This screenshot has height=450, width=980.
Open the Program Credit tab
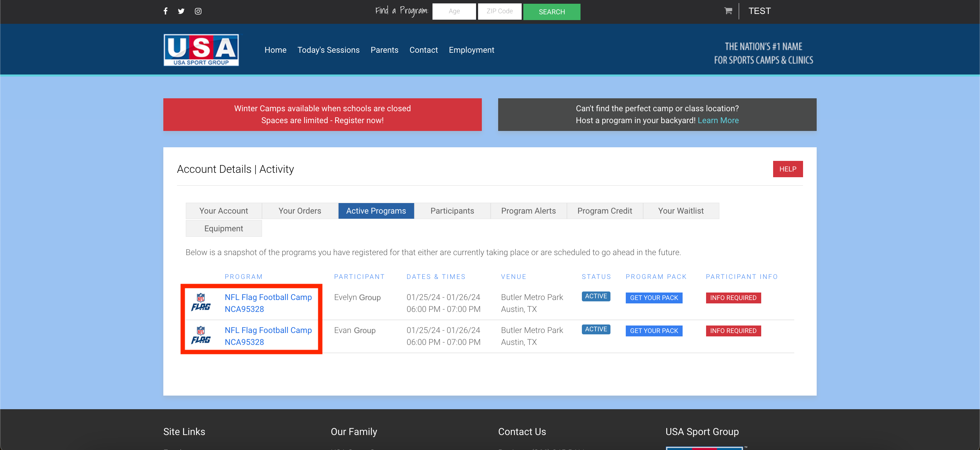pyautogui.click(x=605, y=211)
